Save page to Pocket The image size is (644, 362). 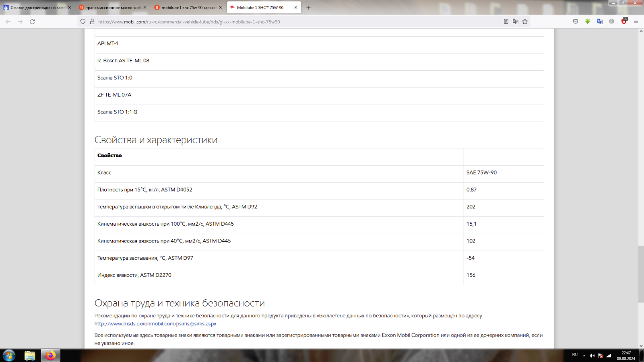click(576, 22)
